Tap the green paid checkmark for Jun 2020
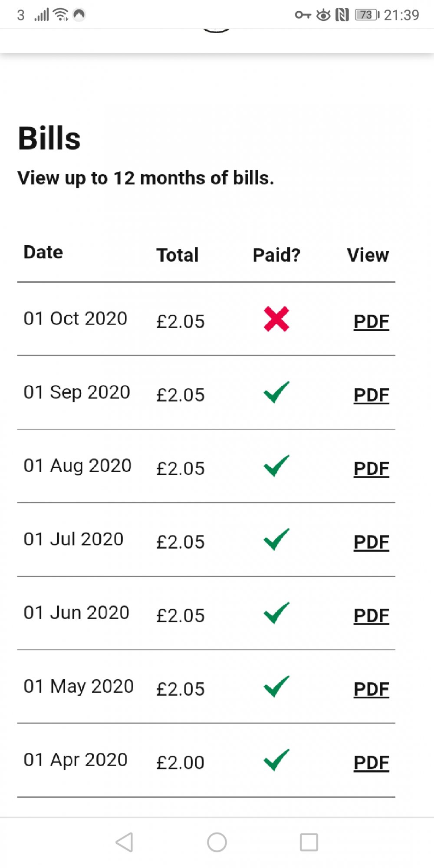Screen dimensions: 434x868 click(276, 613)
